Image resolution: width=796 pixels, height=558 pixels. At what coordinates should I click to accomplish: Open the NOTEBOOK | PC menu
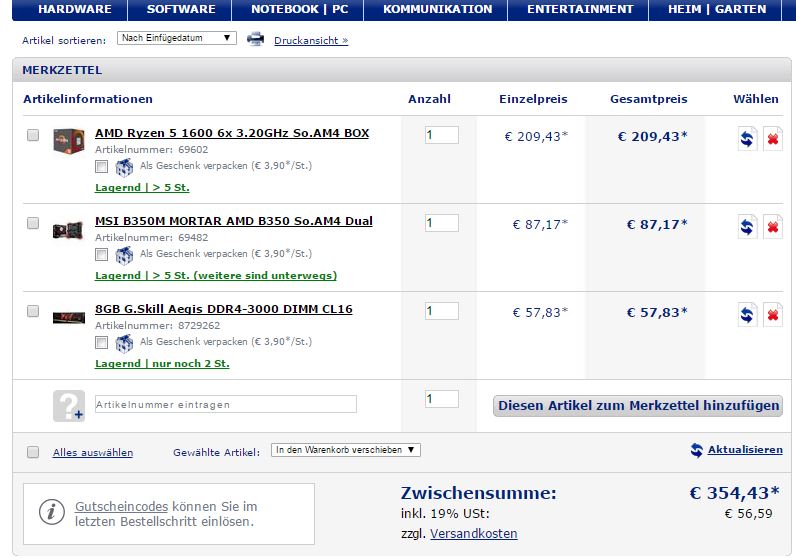click(298, 10)
